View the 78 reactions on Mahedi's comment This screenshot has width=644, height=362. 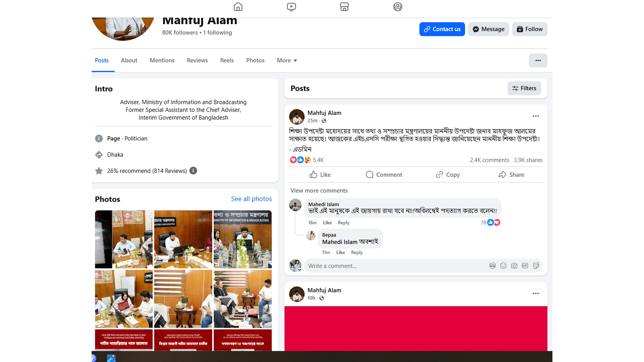(490, 222)
